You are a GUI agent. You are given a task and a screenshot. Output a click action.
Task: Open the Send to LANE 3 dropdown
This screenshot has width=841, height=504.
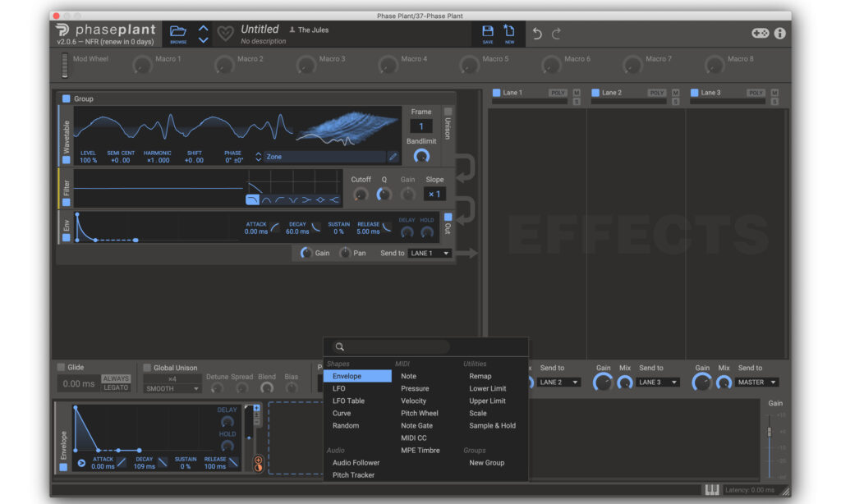[x=658, y=383]
